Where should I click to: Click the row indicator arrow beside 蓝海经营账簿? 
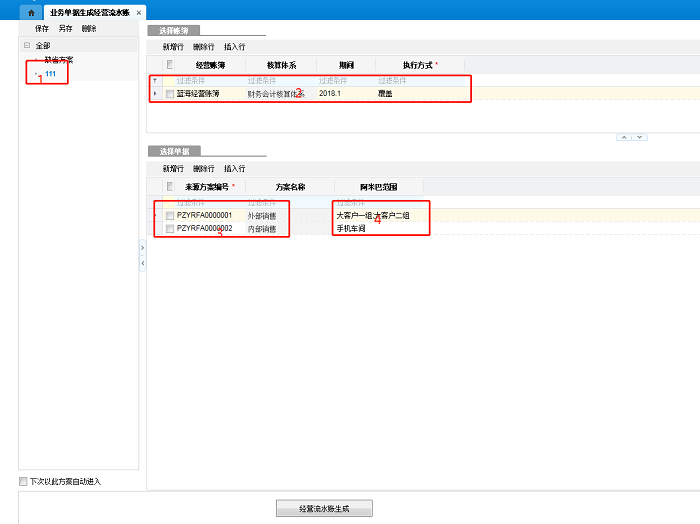(155, 93)
